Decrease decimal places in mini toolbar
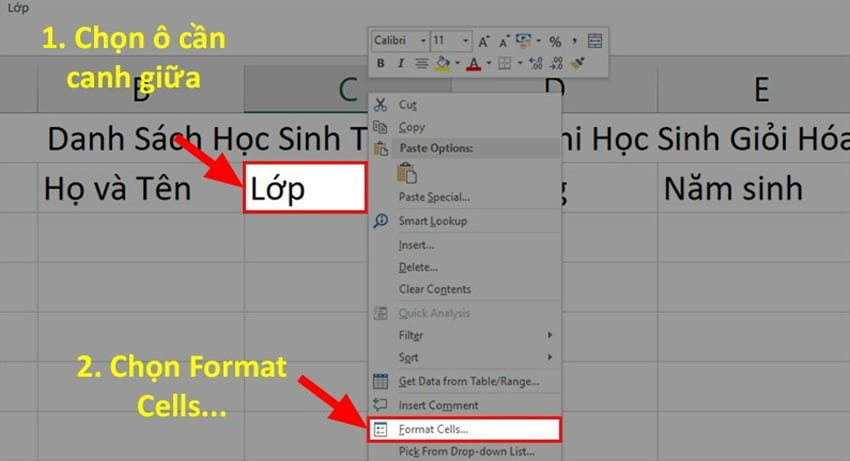The width and height of the screenshot is (850, 461). coord(556,63)
